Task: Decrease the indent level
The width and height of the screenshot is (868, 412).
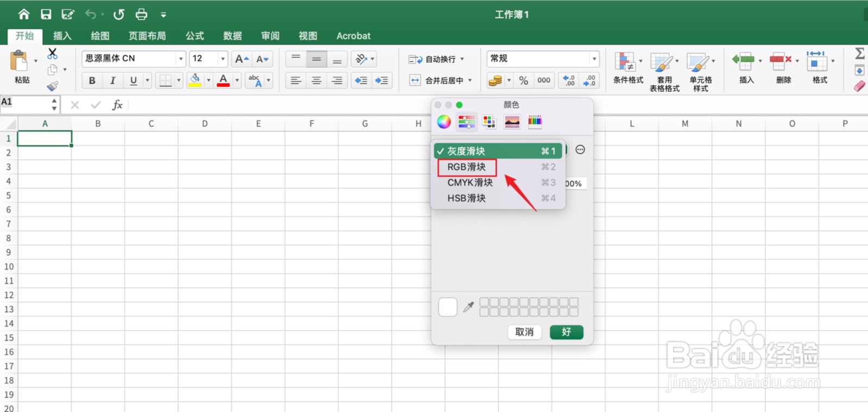Action: (361, 80)
